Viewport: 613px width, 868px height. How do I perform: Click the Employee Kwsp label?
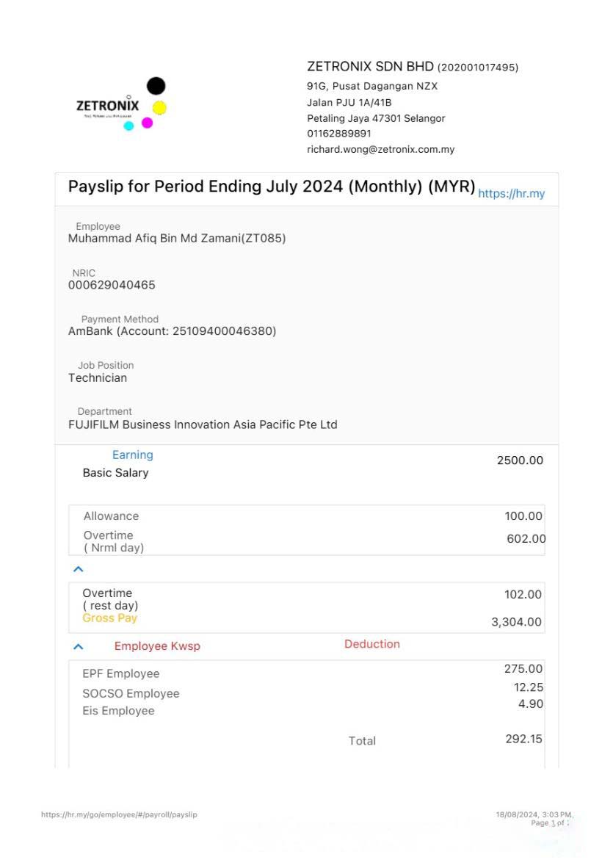point(157,646)
